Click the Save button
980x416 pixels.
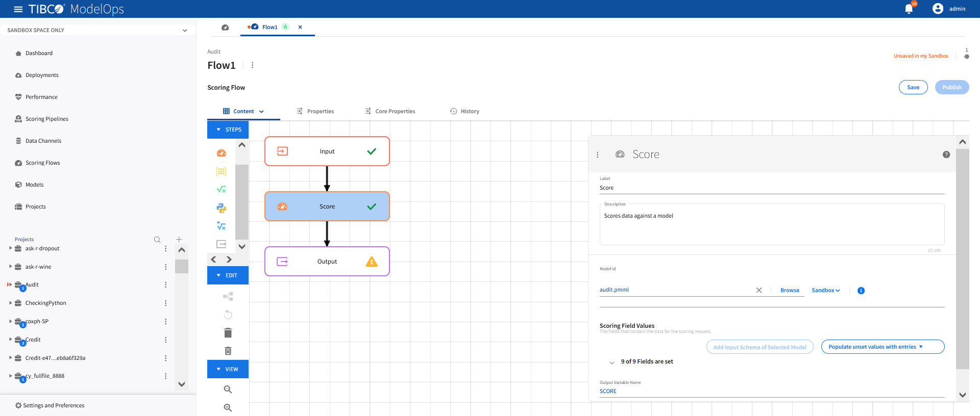coord(913,87)
